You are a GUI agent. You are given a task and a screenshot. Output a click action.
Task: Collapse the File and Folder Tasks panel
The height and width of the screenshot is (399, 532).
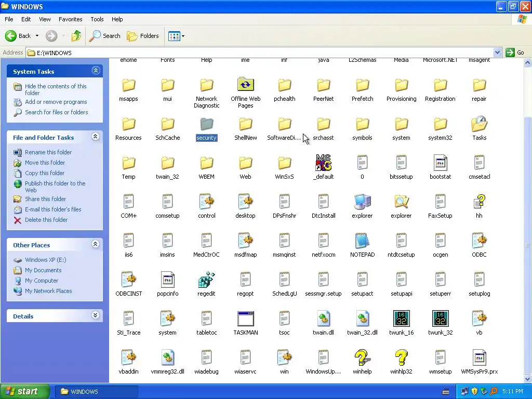pos(96,137)
